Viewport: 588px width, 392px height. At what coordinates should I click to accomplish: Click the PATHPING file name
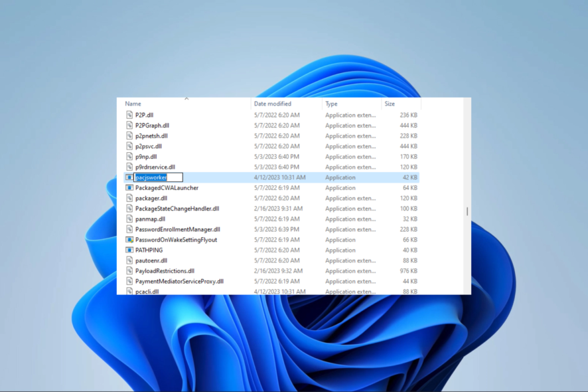tap(149, 250)
